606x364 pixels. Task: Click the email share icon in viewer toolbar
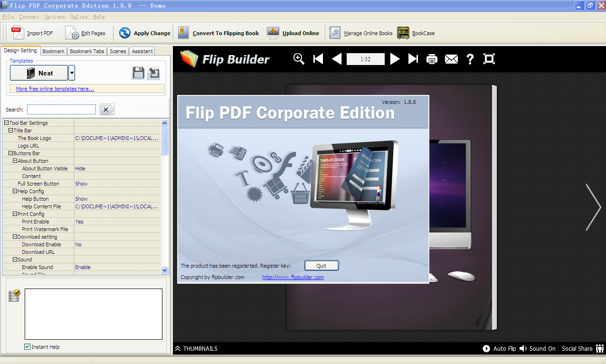(x=451, y=59)
